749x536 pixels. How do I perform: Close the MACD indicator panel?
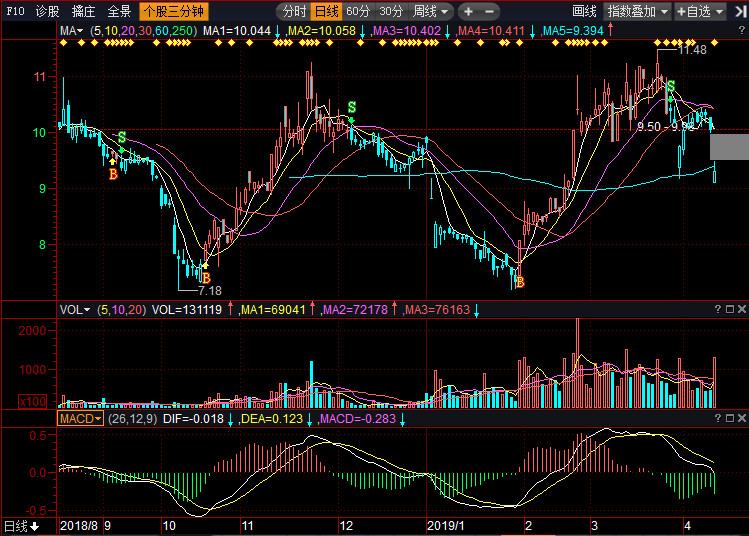pos(741,418)
